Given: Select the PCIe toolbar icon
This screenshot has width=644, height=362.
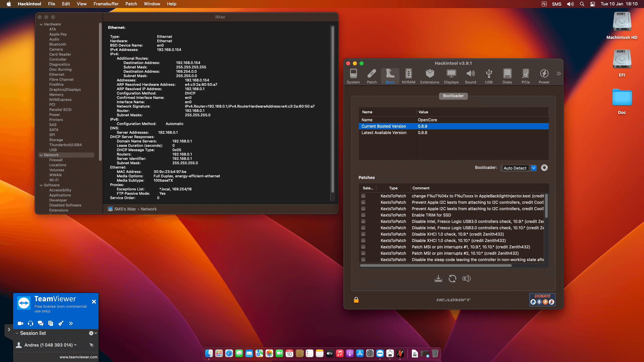Looking at the screenshot, I should 525,76.
